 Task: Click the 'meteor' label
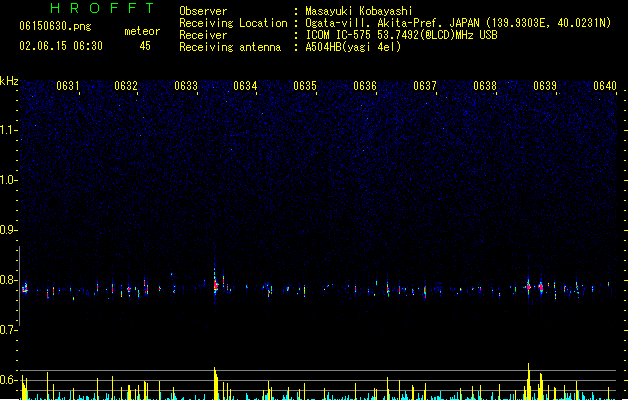(x=142, y=31)
